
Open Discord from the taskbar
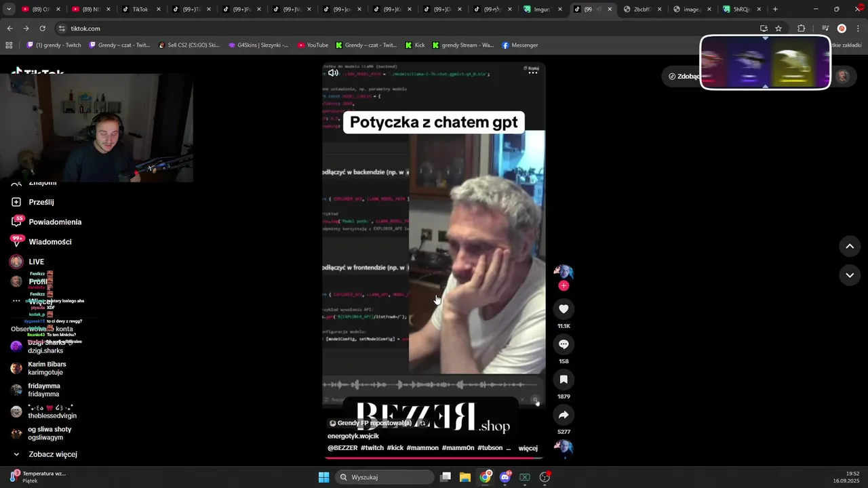tap(505, 477)
